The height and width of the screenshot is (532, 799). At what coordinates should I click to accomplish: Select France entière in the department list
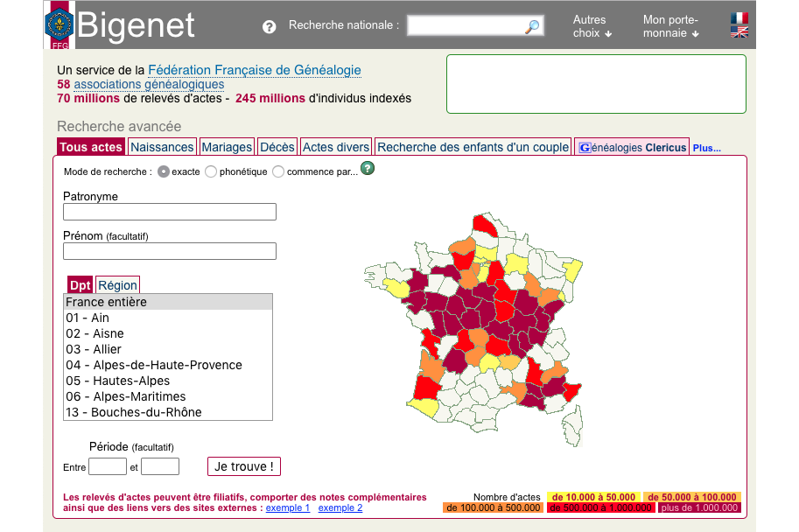(168, 302)
